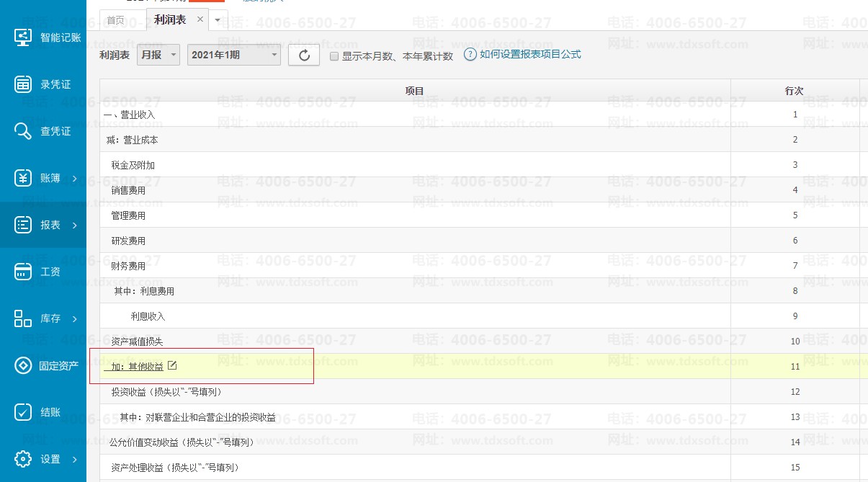Viewport: 868px width, 482px height.
Task: Close the 利润表 tab
Action: coord(200,19)
